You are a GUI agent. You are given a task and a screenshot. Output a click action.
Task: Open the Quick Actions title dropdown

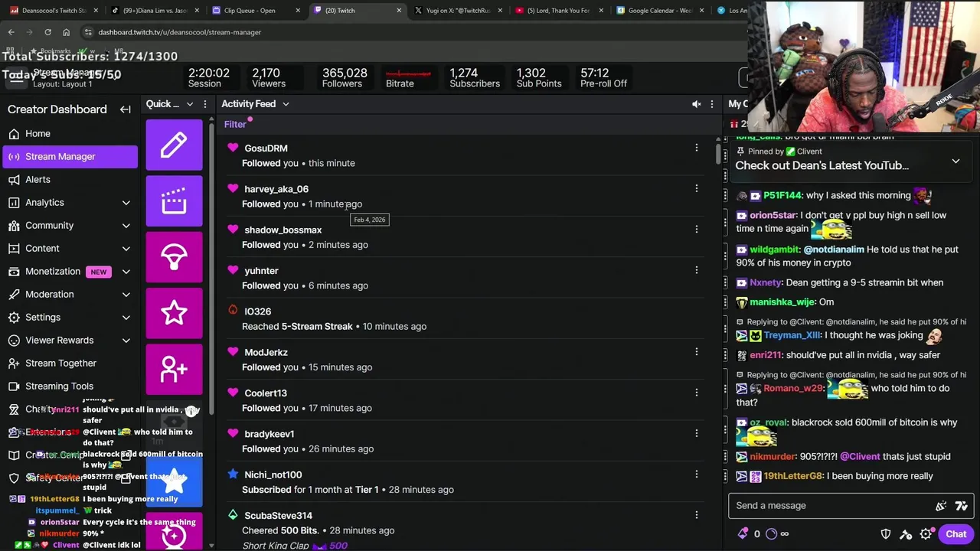pyautogui.click(x=188, y=104)
